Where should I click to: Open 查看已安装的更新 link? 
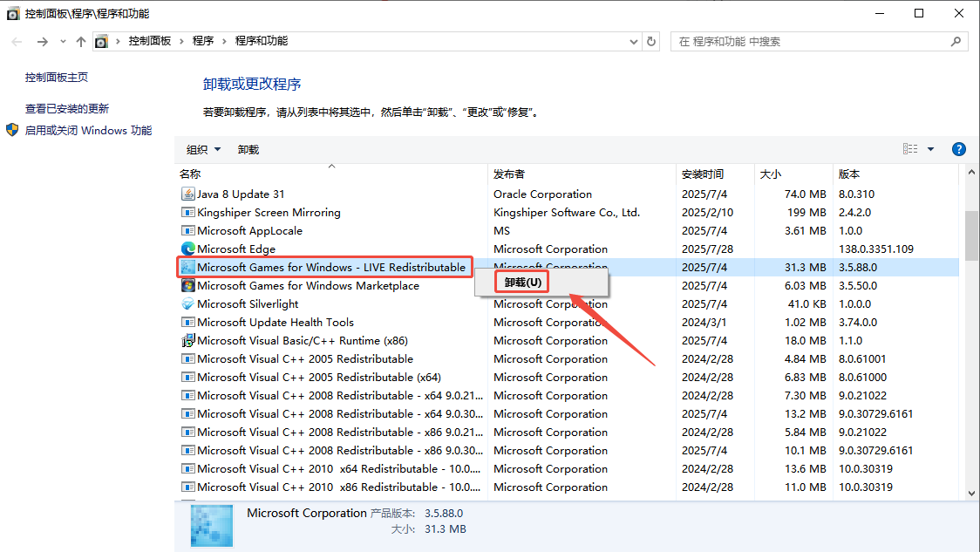(67, 109)
